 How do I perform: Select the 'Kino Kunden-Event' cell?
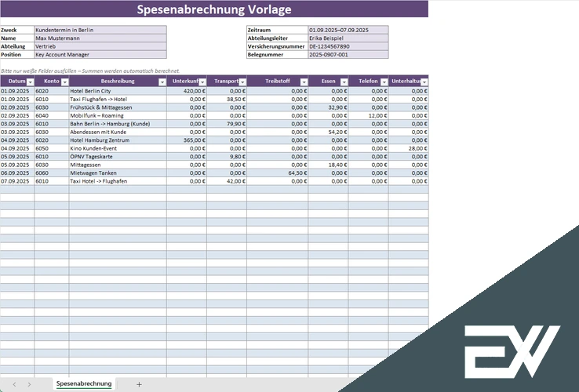(x=118, y=148)
